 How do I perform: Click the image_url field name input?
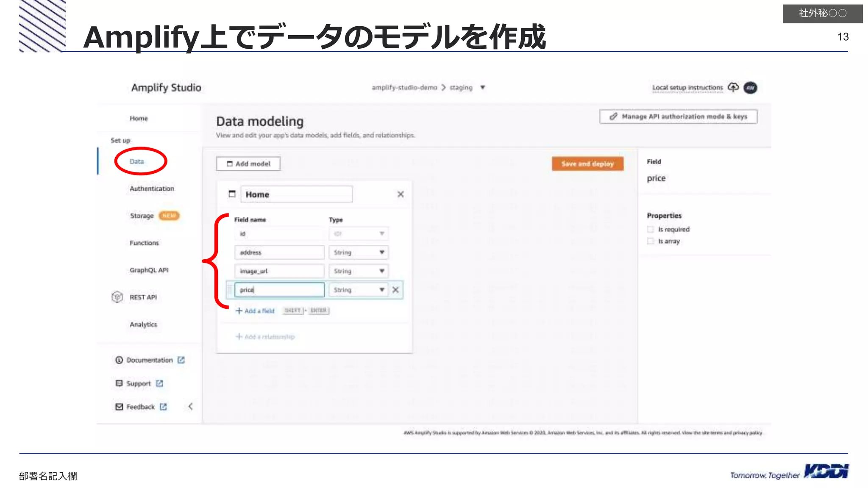point(279,271)
